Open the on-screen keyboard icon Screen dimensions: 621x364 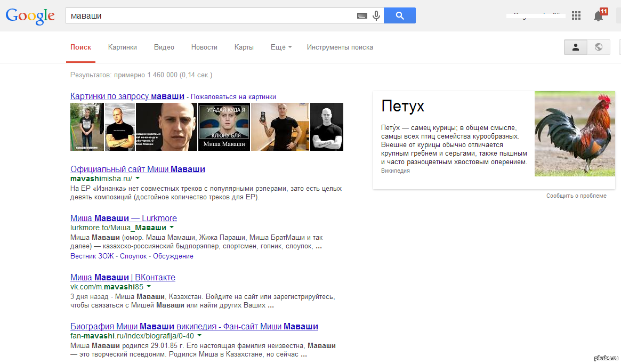click(362, 16)
